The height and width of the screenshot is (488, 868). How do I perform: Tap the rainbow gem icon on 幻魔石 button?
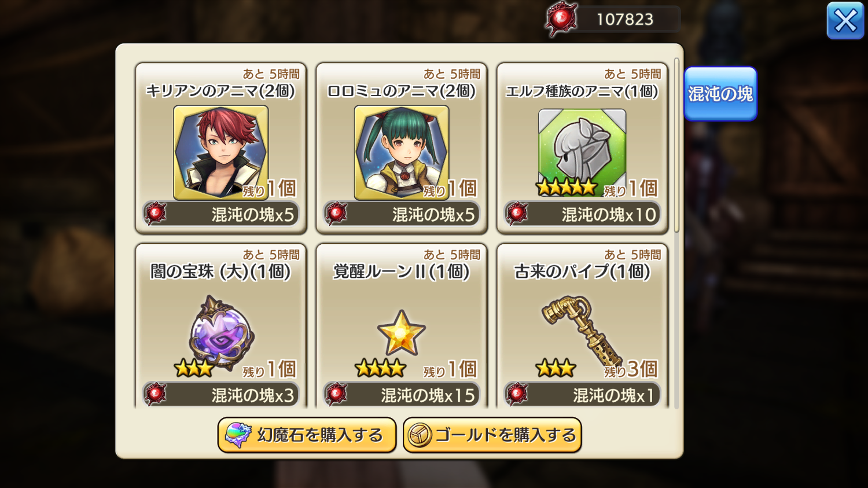238,435
